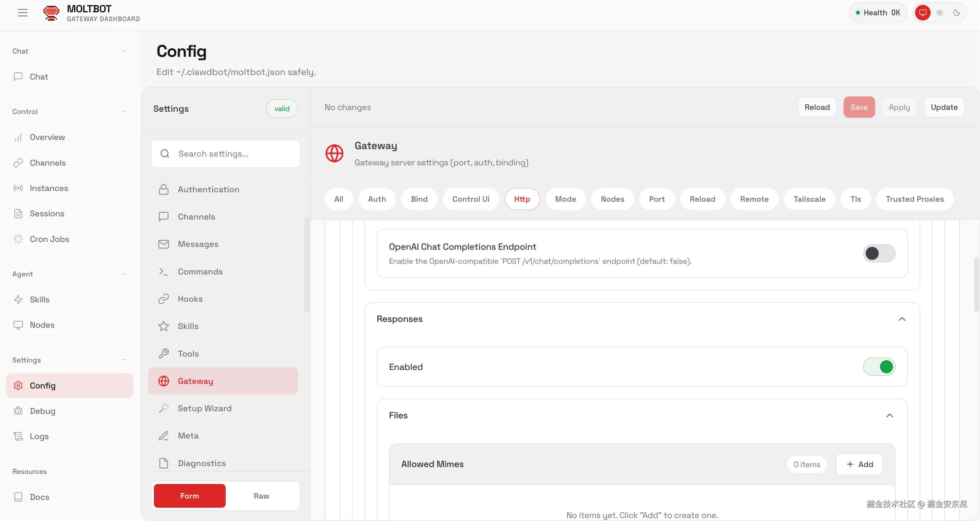Click the page vertical scrollbar
The width and height of the screenshot is (980, 521).
(976, 284)
